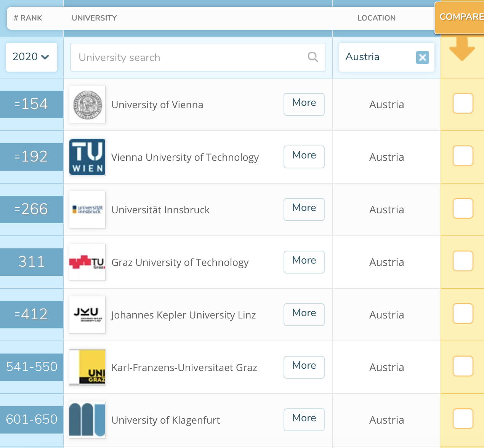Open JKU Linz logo thumbnail
Image resolution: width=484 pixels, height=448 pixels.
point(87,315)
